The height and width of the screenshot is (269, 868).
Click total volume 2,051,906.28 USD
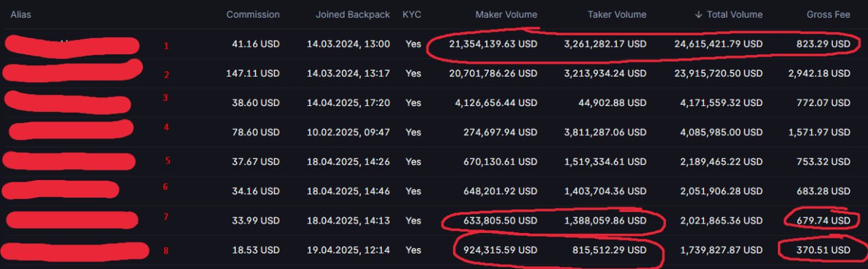(721, 192)
